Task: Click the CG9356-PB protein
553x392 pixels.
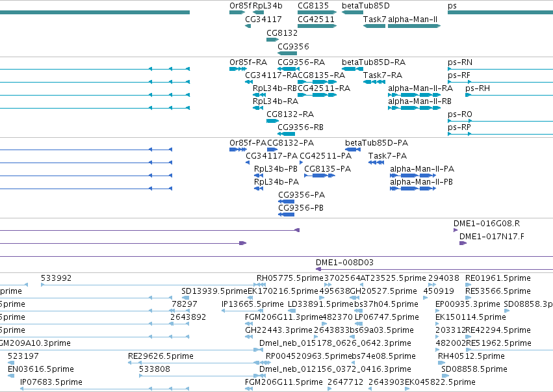Action: [x=286, y=215]
